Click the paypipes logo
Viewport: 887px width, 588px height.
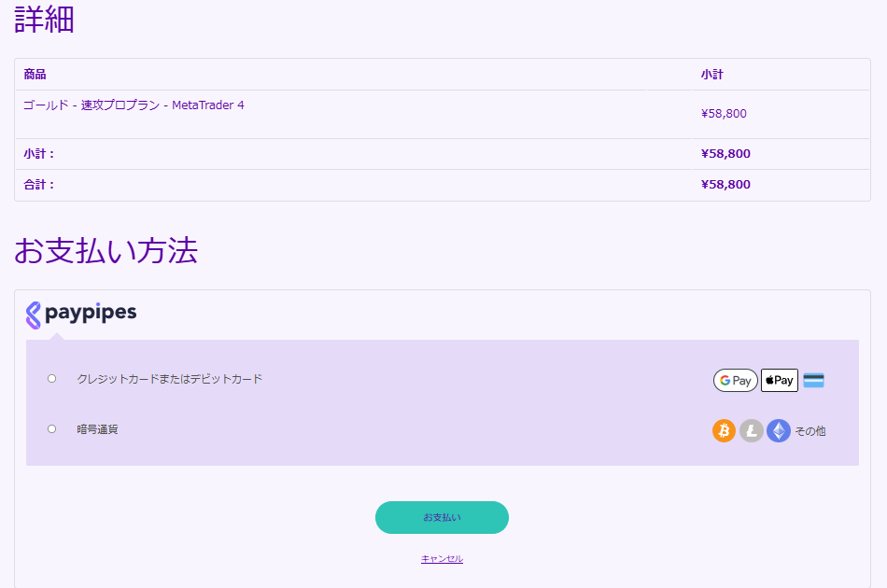81,315
